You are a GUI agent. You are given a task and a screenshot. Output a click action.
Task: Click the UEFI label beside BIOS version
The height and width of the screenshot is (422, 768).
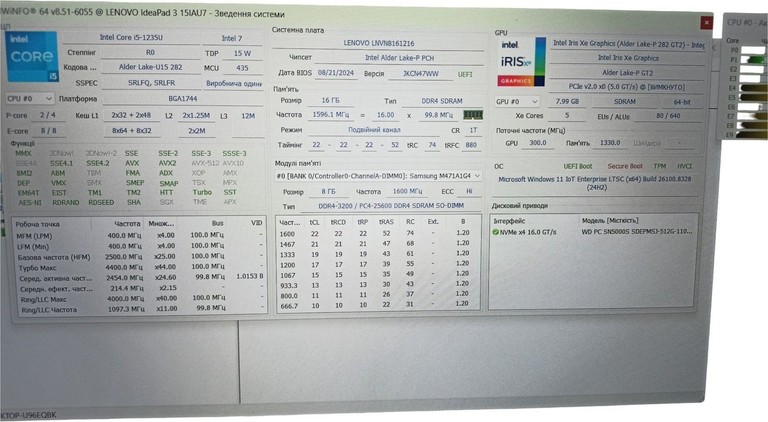pos(465,74)
